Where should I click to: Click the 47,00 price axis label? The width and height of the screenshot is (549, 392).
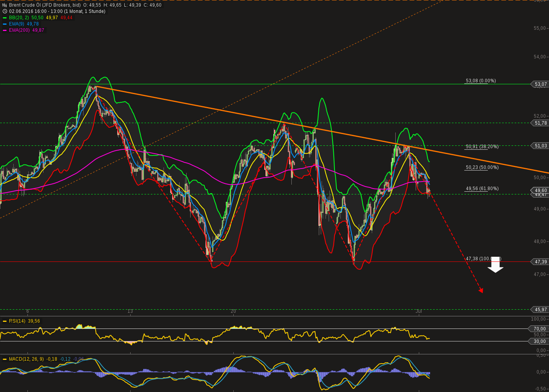click(540, 274)
